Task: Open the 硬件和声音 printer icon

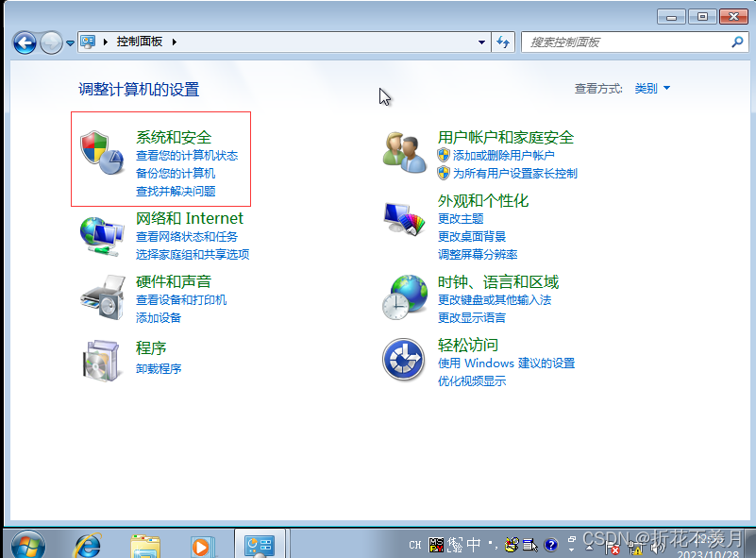Action: (103, 297)
